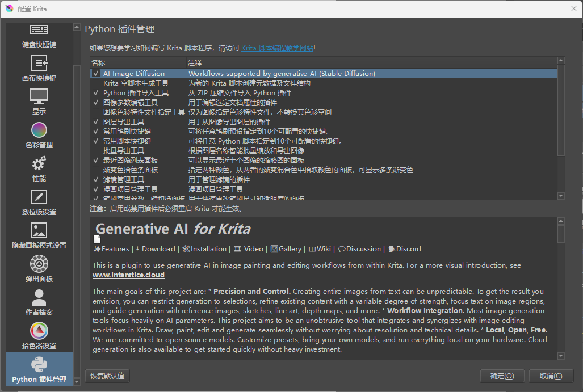
Task: Click the document icon under Generative AI heading
Action: 97,239
